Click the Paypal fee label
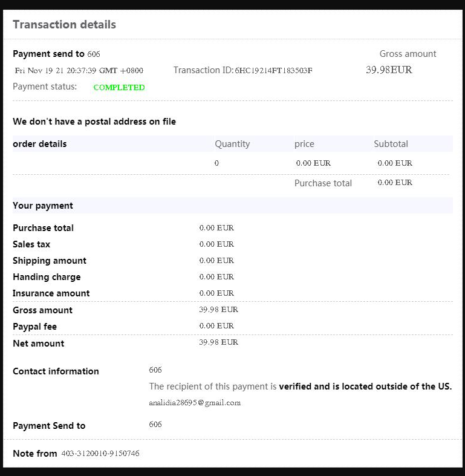The height and width of the screenshot is (476, 465). pyautogui.click(x=34, y=327)
